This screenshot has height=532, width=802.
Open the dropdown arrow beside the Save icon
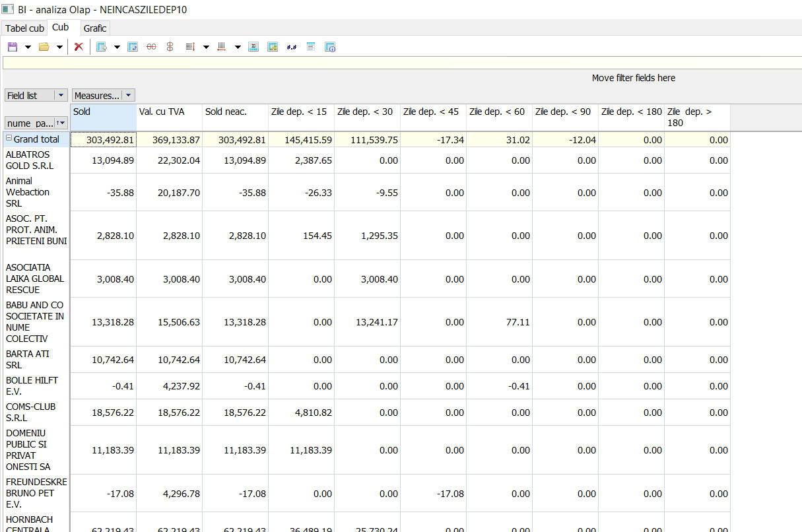click(28, 47)
